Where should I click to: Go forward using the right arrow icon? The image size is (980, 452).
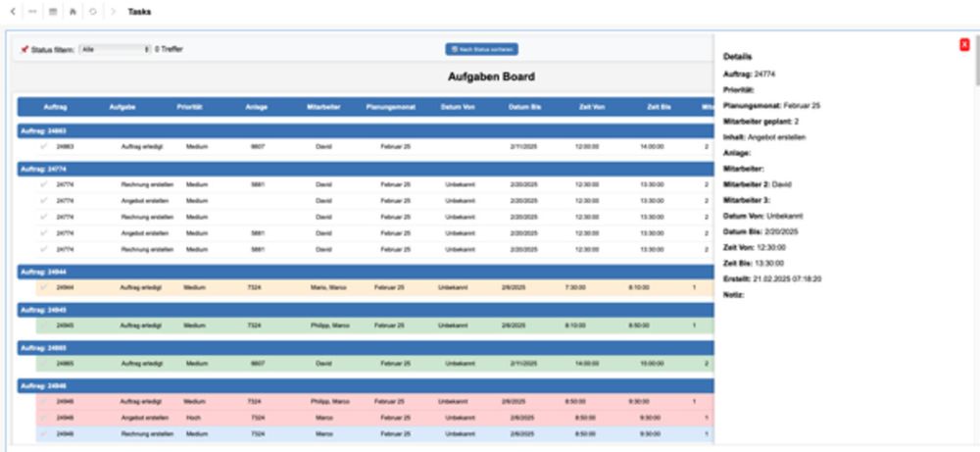(x=113, y=11)
